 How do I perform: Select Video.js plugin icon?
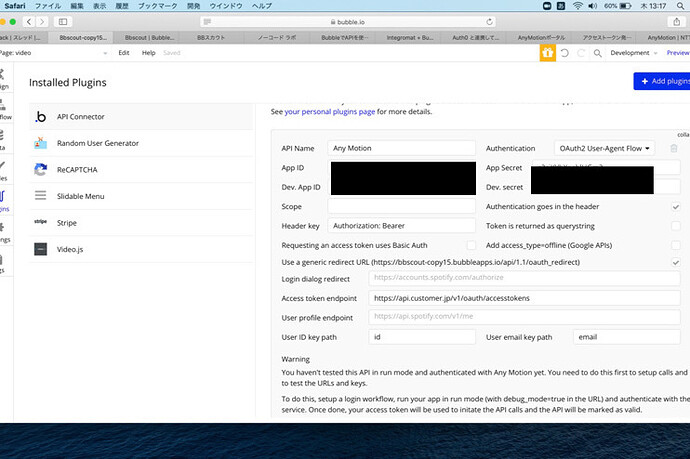tap(40, 249)
